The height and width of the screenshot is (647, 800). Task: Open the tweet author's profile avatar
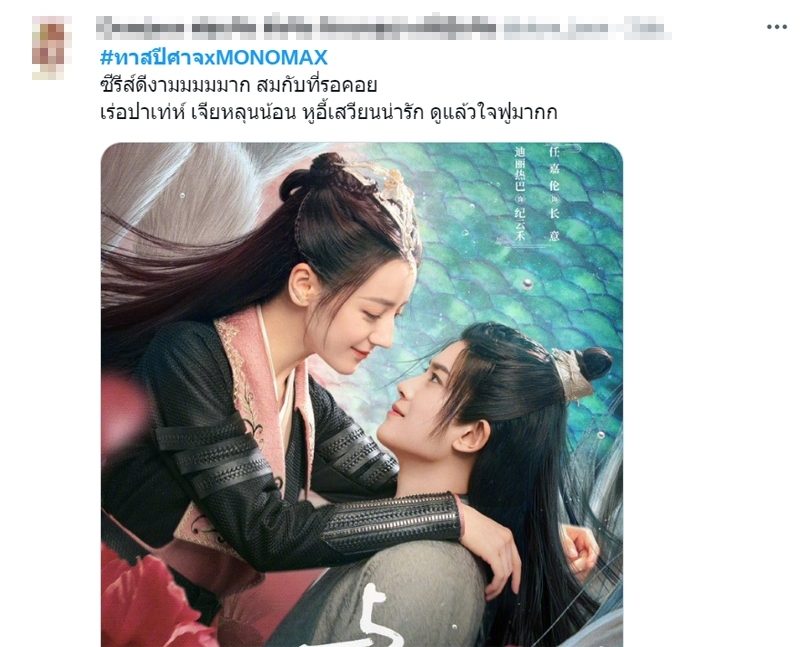51,47
